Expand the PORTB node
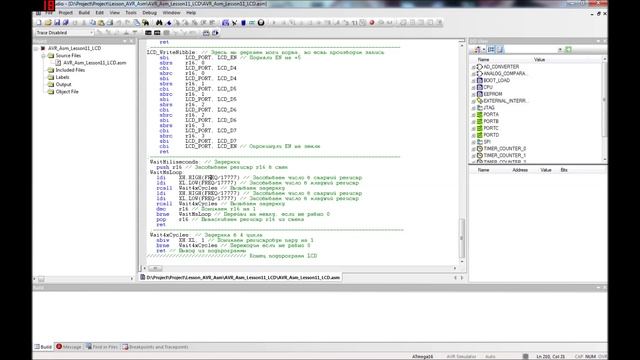 coord(473,122)
